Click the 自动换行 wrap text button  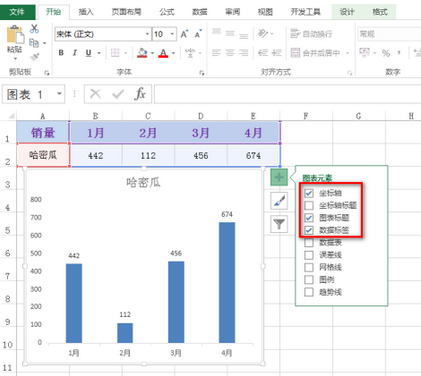coord(311,34)
